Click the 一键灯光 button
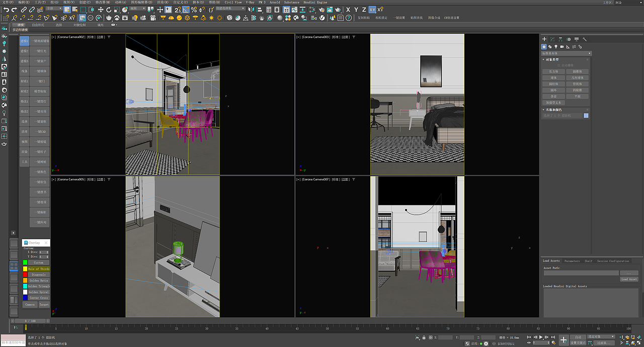Image resolution: width=644 pixels, height=347 pixels. (x=40, y=51)
